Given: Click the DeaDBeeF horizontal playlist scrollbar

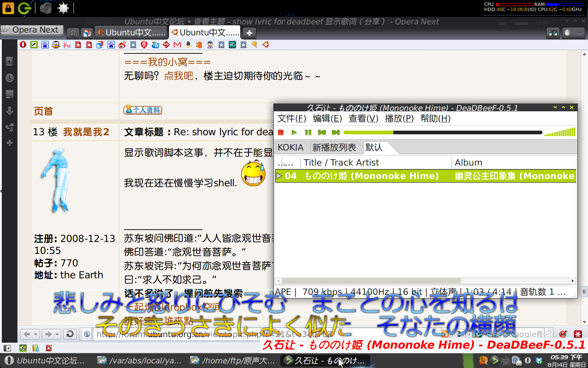Looking at the screenshot, I should point(371,281).
